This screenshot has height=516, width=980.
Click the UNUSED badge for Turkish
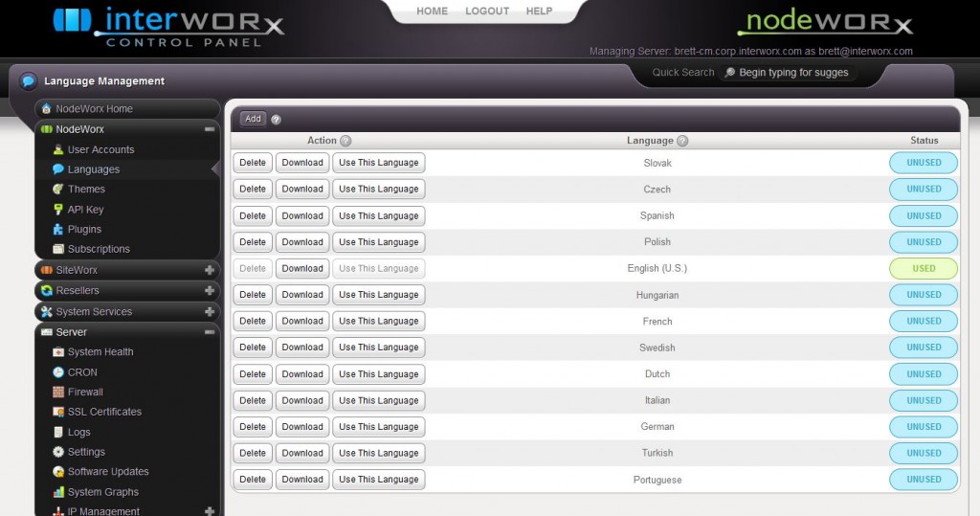[924, 453]
